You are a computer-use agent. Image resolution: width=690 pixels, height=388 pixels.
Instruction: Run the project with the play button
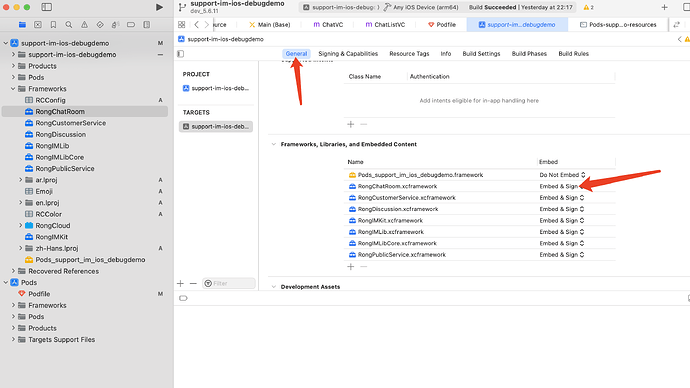coord(159,7)
